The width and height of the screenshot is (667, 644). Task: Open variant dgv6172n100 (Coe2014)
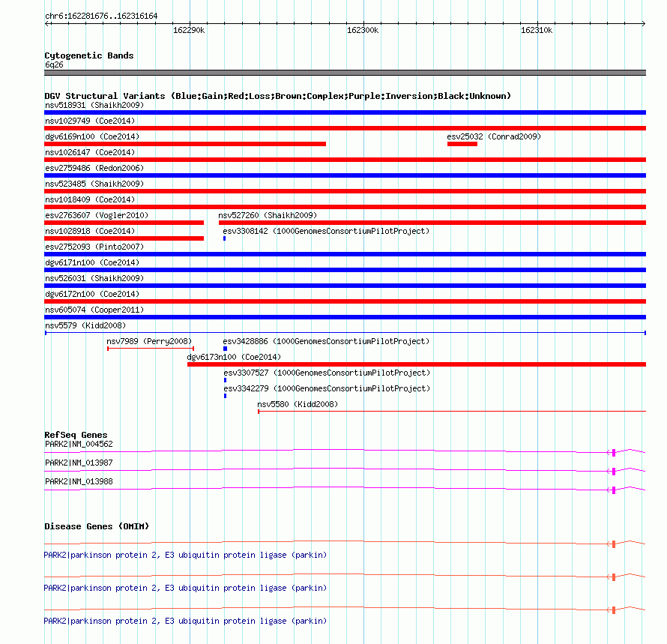[92, 294]
